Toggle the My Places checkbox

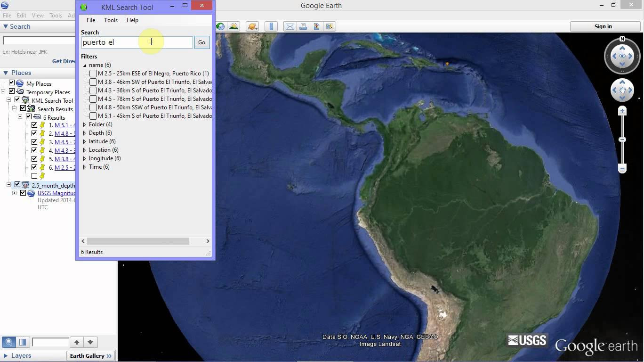[12, 83]
